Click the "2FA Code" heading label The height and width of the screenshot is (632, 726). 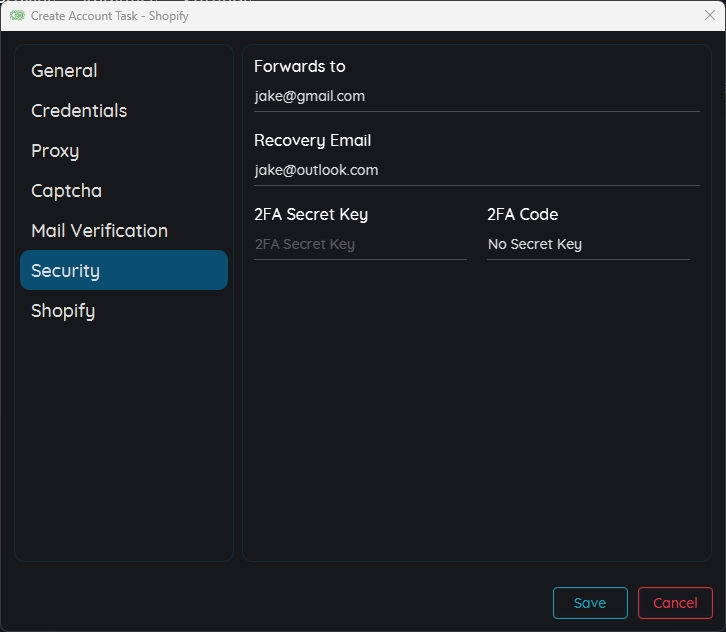[522, 215]
